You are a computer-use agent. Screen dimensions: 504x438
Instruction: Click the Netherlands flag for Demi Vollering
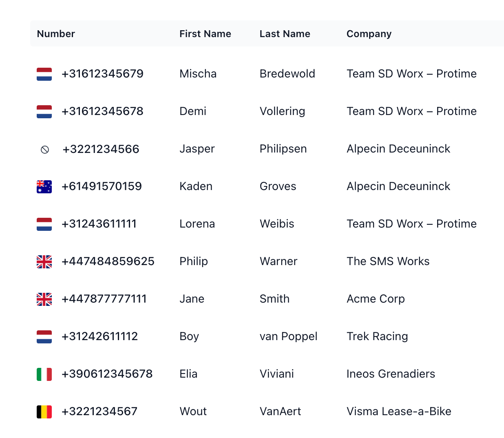pyautogui.click(x=44, y=112)
